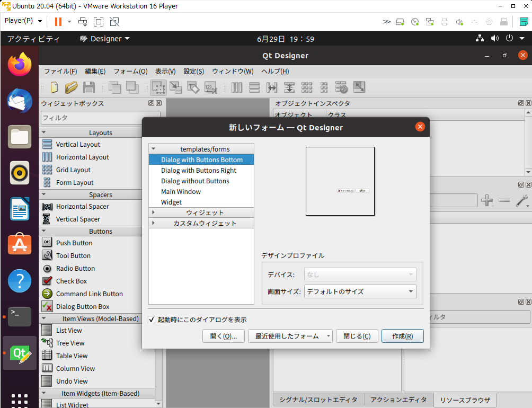532x408 pixels.
Task: Open the 設定(S) menu
Action: tap(194, 71)
